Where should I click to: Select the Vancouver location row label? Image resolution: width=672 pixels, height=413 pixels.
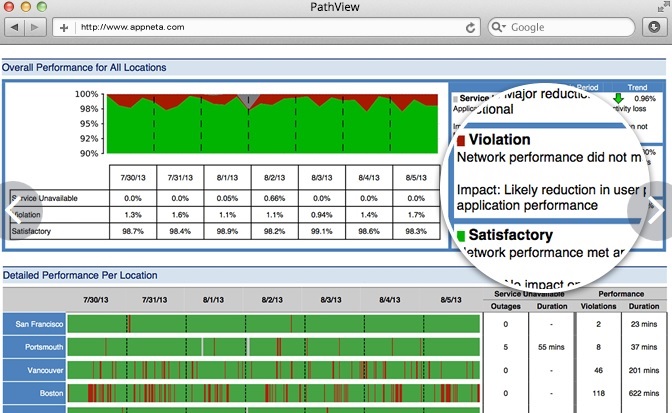[35, 370]
